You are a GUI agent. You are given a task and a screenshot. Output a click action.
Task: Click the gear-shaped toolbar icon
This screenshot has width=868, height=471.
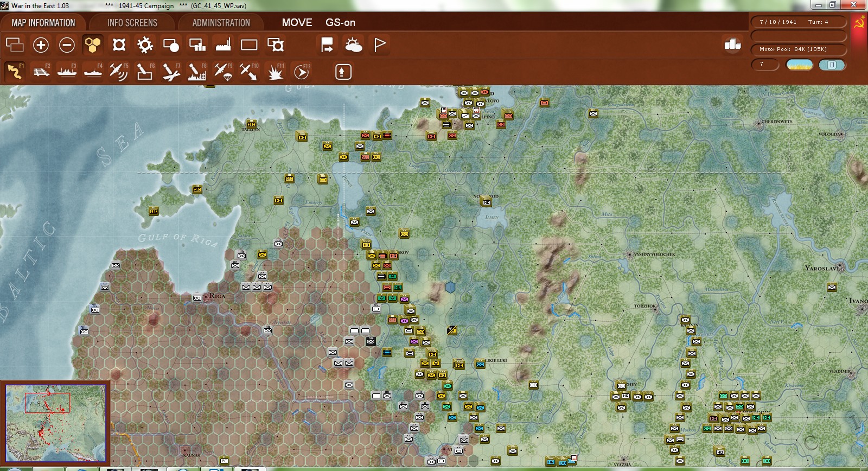[145, 45]
